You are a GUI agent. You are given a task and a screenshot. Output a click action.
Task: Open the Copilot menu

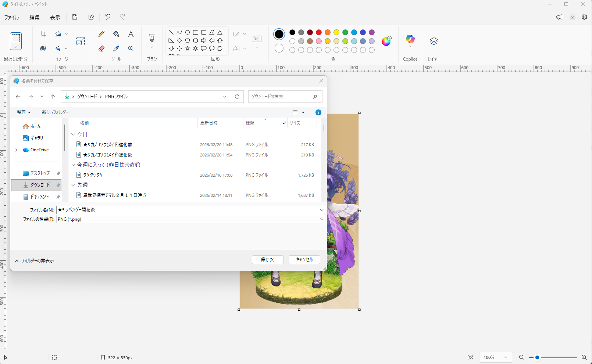coord(410,42)
